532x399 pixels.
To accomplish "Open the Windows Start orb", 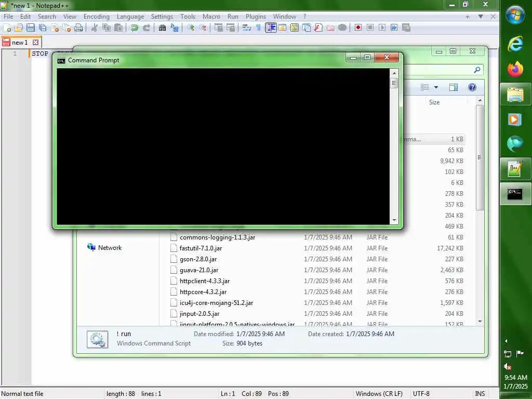I will point(515,15).
